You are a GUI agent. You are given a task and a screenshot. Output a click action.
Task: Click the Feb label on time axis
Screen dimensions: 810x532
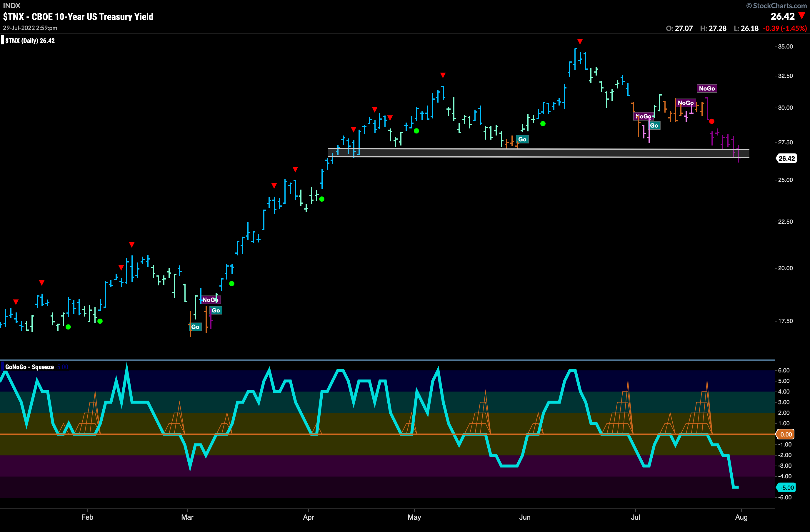[x=87, y=517]
